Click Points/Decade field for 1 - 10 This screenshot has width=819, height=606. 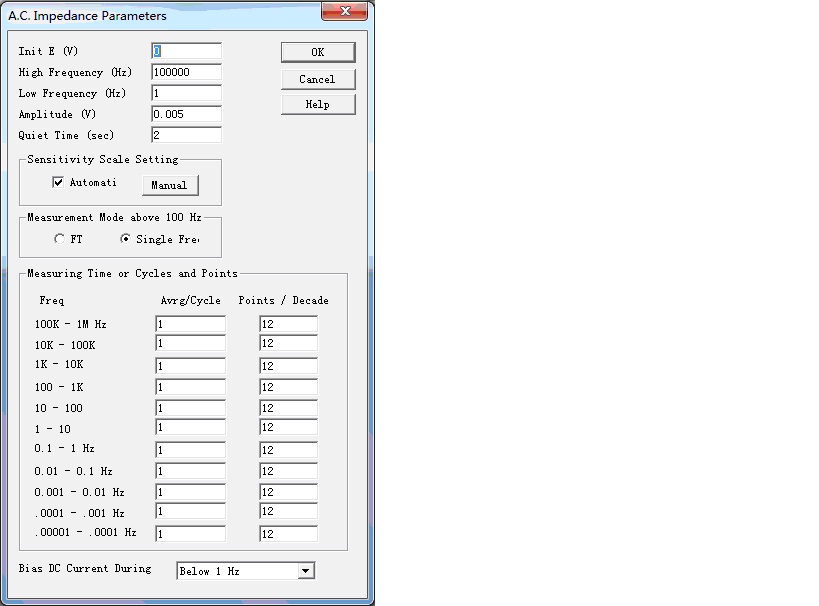point(288,427)
